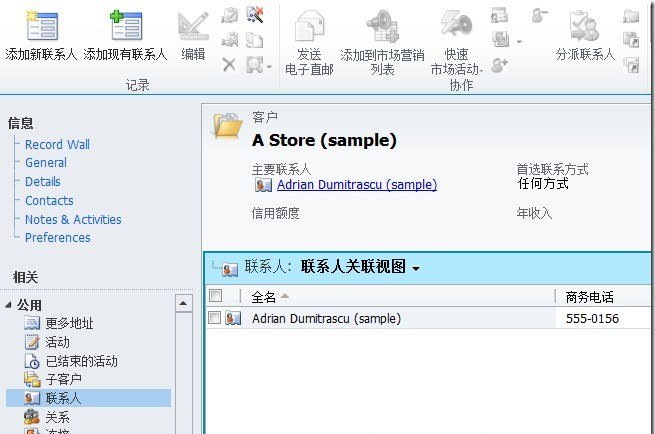
Task: Click the 信息 heading in the sidebar
Action: (x=20, y=123)
